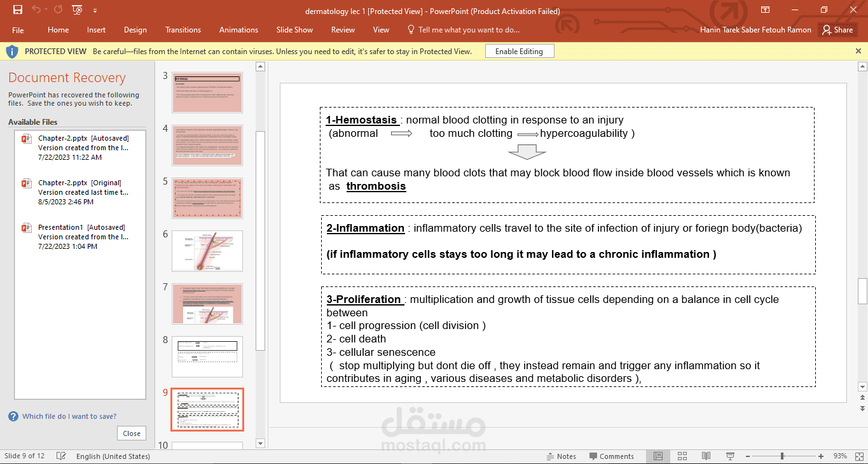
Task: Select slide 7 thumbnail
Action: [x=207, y=304]
